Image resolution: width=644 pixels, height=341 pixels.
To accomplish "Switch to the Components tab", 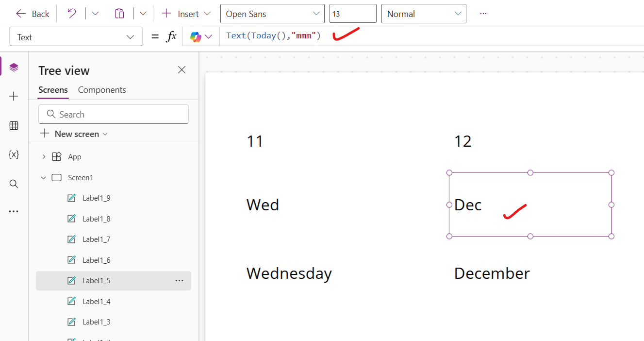I will (102, 90).
